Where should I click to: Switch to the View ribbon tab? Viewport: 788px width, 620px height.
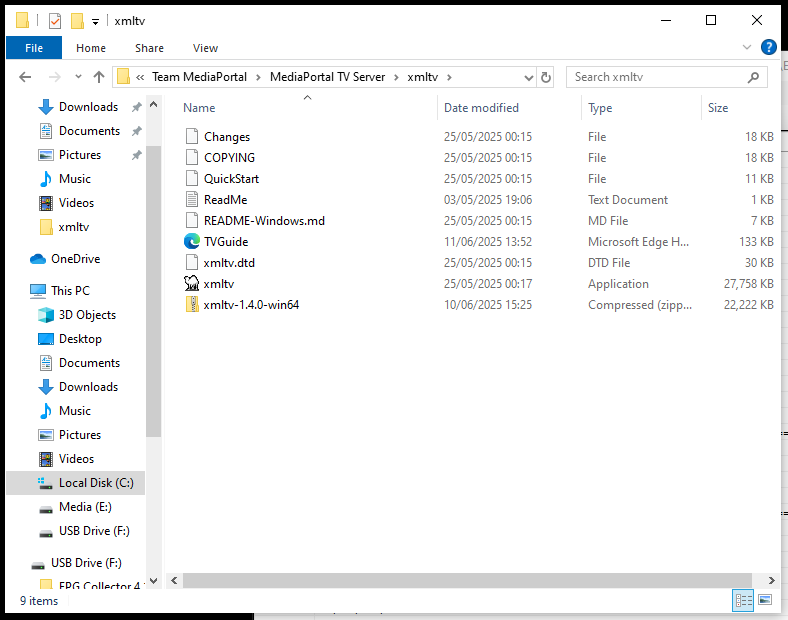205,48
